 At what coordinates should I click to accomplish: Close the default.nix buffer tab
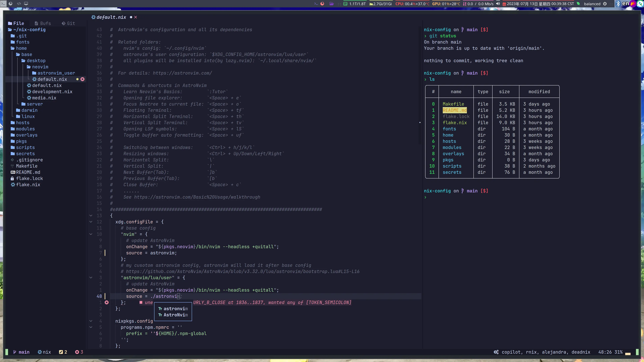click(x=136, y=17)
